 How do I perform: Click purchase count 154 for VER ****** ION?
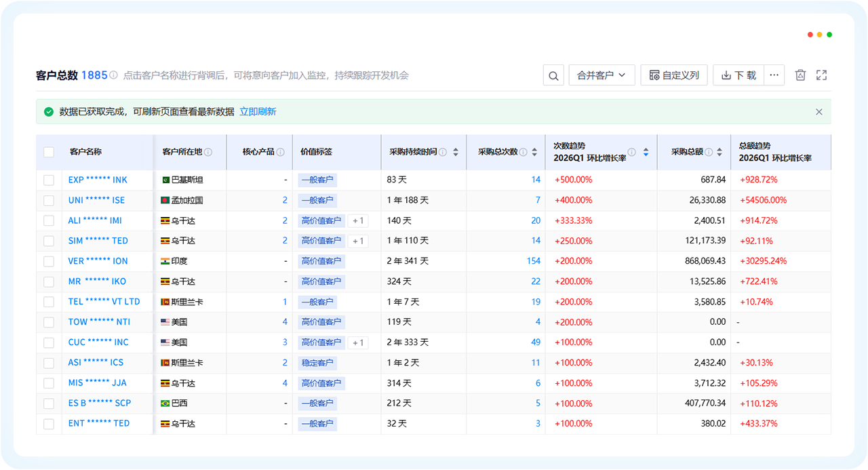(x=534, y=261)
